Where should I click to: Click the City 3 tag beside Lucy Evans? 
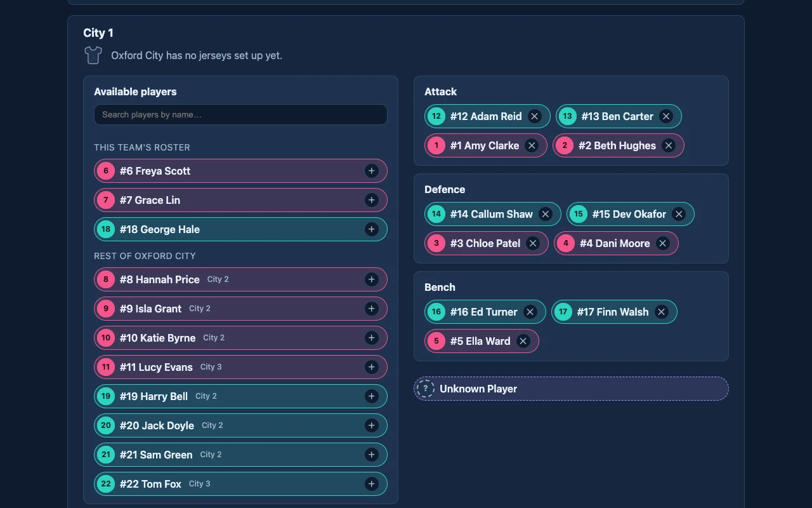pyautogui.click(x=211, y=367)
